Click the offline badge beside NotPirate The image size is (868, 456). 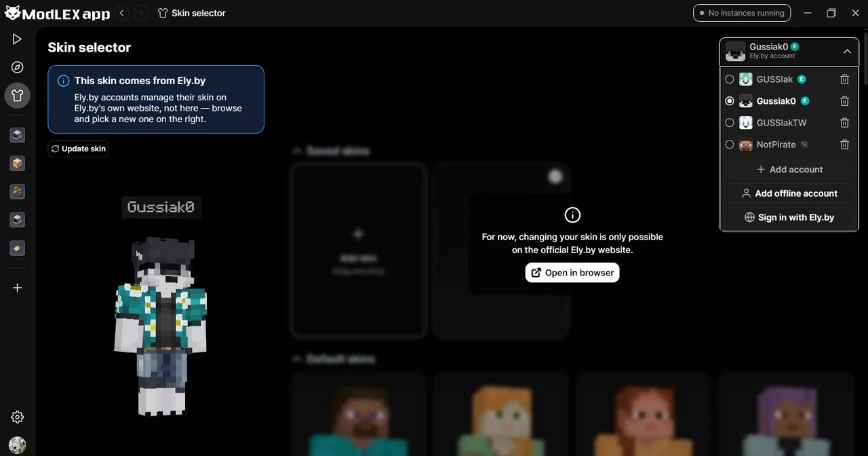click(x=804, y=145)
